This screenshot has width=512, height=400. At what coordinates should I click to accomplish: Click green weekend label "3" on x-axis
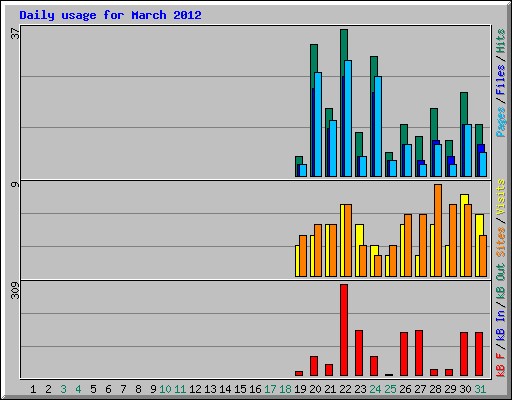pos(63,389)
